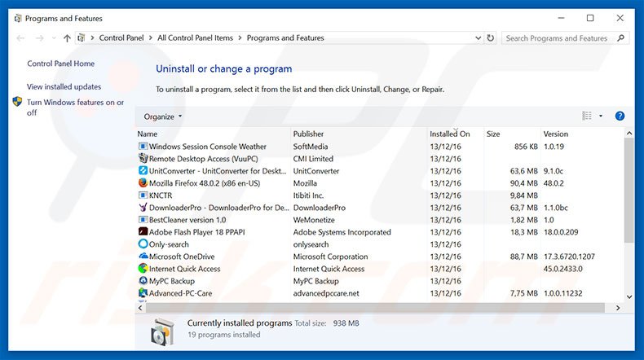This screenshot has width=644, height=360.
Task: Click the Advanced-PC-Care icon
Action: click(x=143, y=292)
